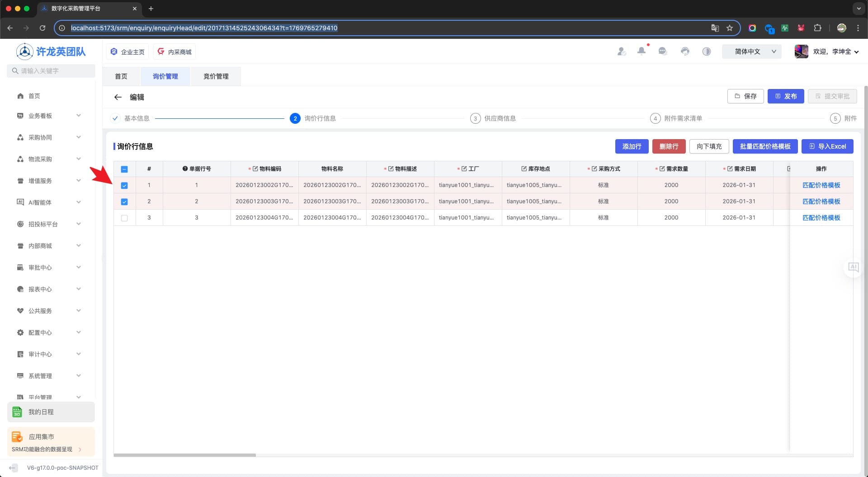Collapse the sidebar using bottom-left arrow icon
The image size is (868, 477).
[x=14, y=468]
